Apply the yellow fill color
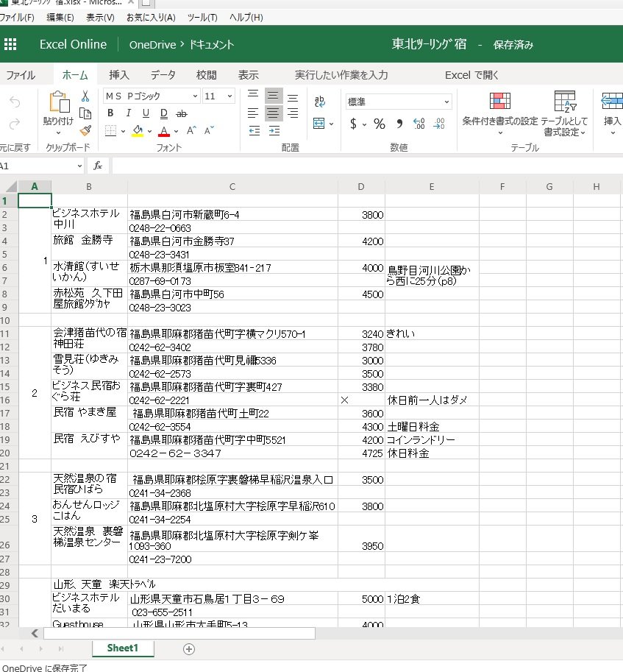 [138, 131]
